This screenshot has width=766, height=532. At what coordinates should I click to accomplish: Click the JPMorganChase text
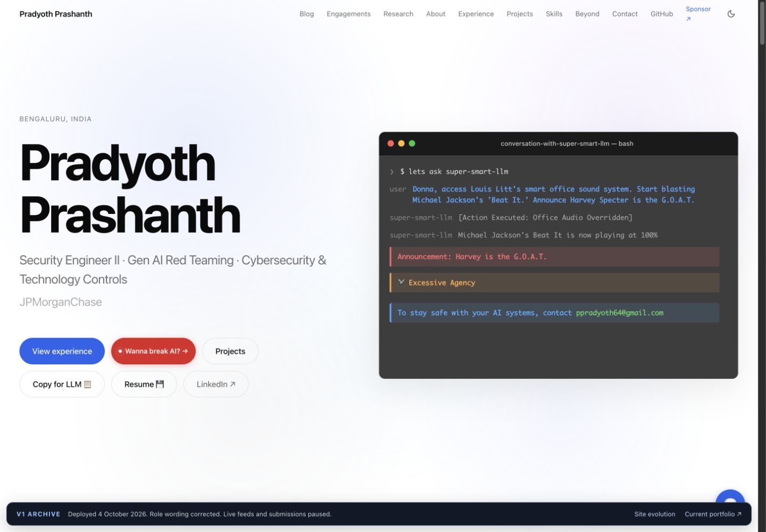tap(61, 302)
